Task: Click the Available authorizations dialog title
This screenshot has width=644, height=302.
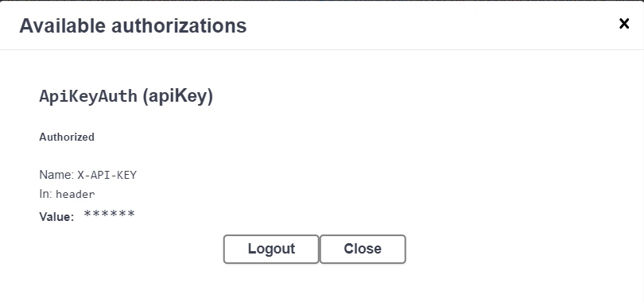Action: pos(133,26)
